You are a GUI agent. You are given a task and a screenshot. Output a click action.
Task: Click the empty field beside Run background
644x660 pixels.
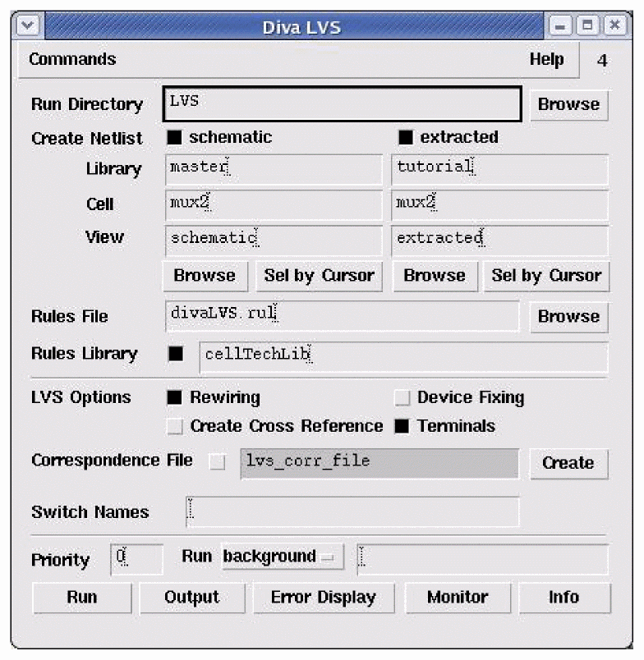[483, 559]
